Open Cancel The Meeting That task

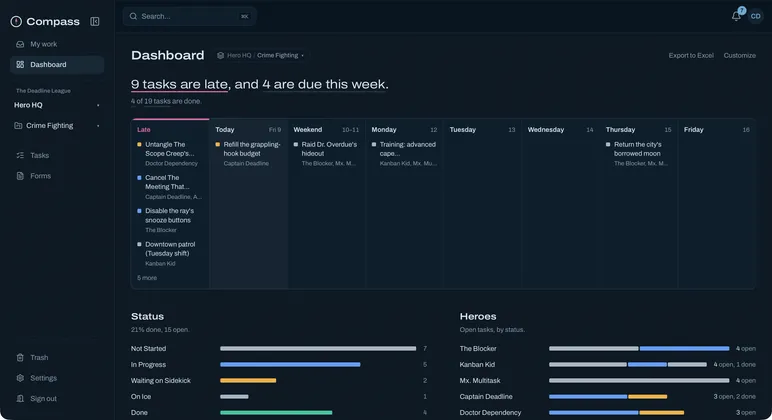(x=170, y=187)
